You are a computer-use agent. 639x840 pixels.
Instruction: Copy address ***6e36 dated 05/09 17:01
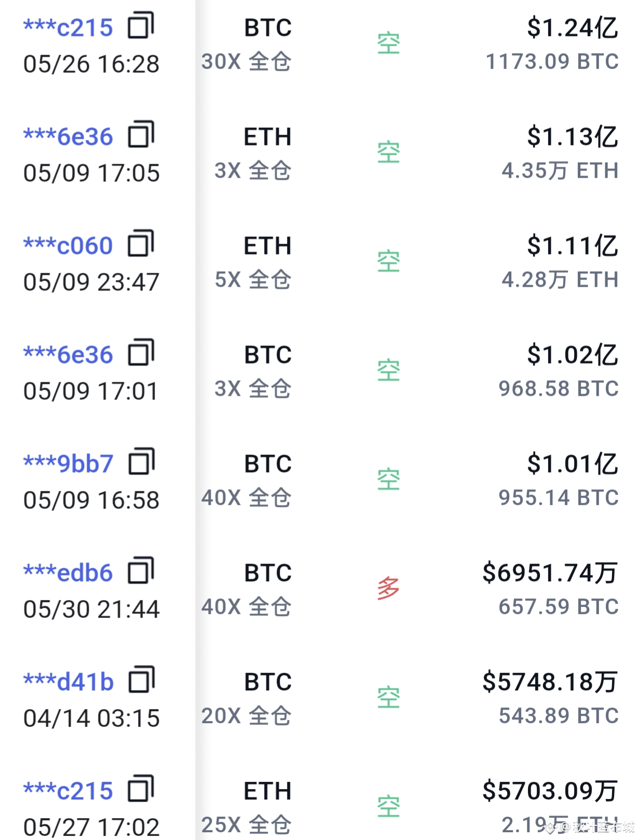pyautogui.click(x=141, y=353)
